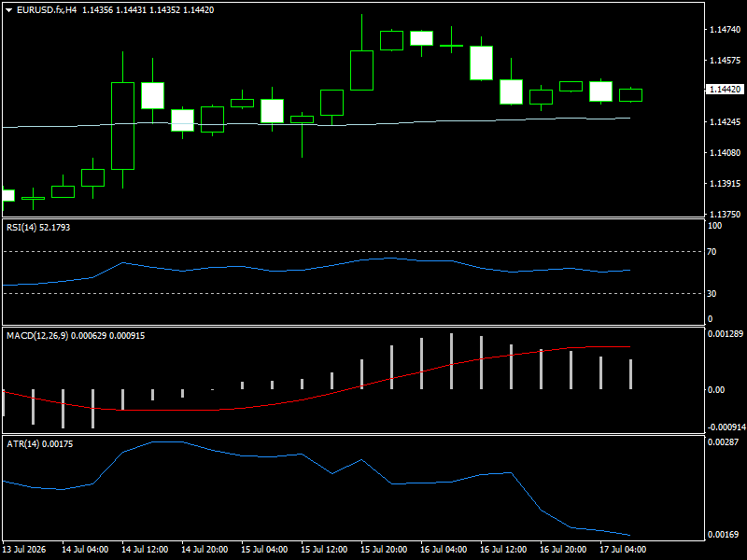The image size is (747, 560).
Task: Click the ATR 0.00169 scale label
Action: tap(723, 535)
